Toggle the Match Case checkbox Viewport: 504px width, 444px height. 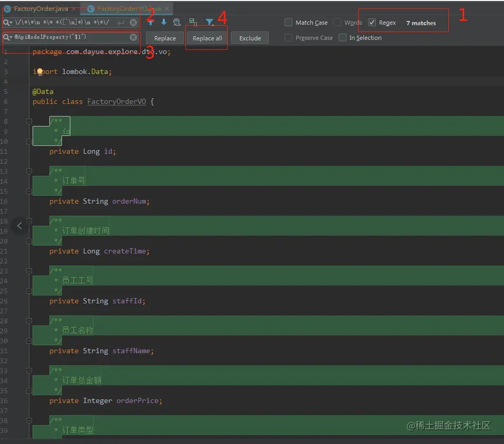click(289, 23)
